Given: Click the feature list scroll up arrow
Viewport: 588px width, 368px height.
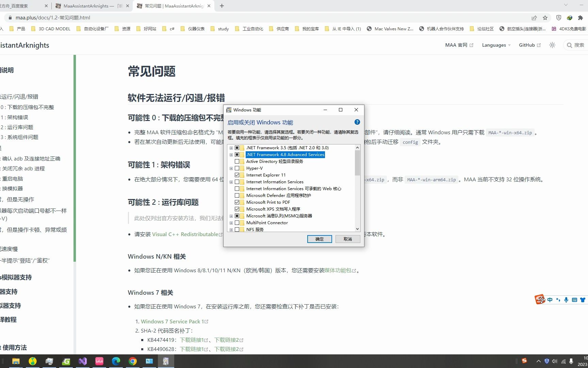Looking at the screenshot, I should (x=357, y=148).
